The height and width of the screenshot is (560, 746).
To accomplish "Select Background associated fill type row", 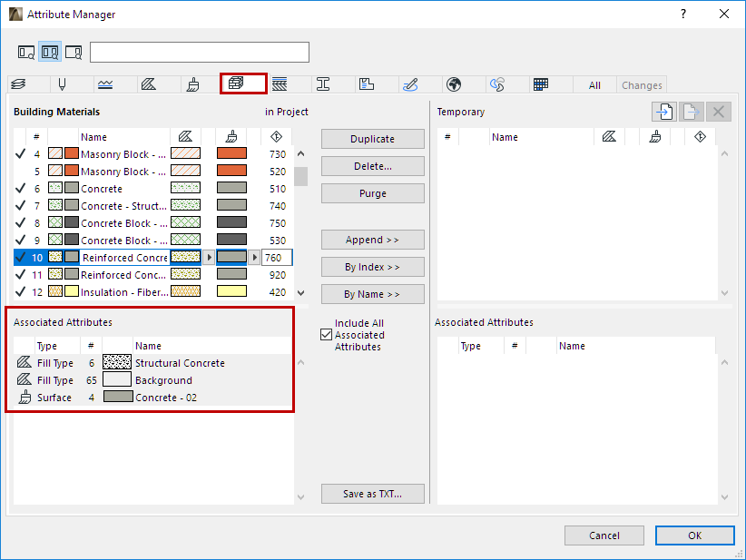I will 152,380.
